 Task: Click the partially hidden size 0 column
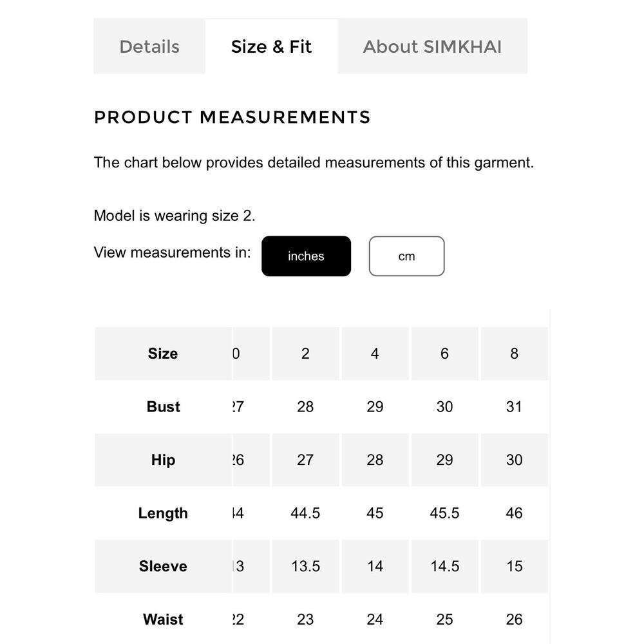click(x=251, y=354)
